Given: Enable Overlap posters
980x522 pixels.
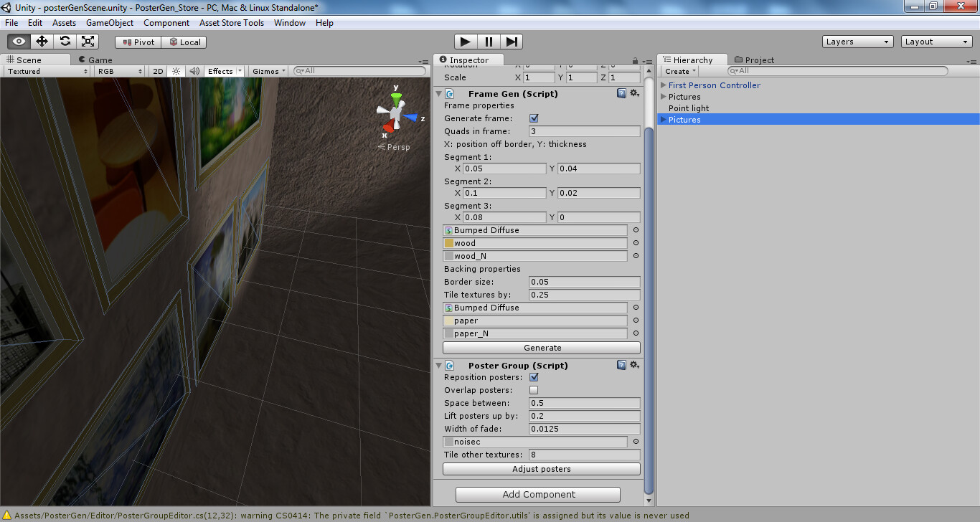Looking at the screenshot, I should 532,389.
